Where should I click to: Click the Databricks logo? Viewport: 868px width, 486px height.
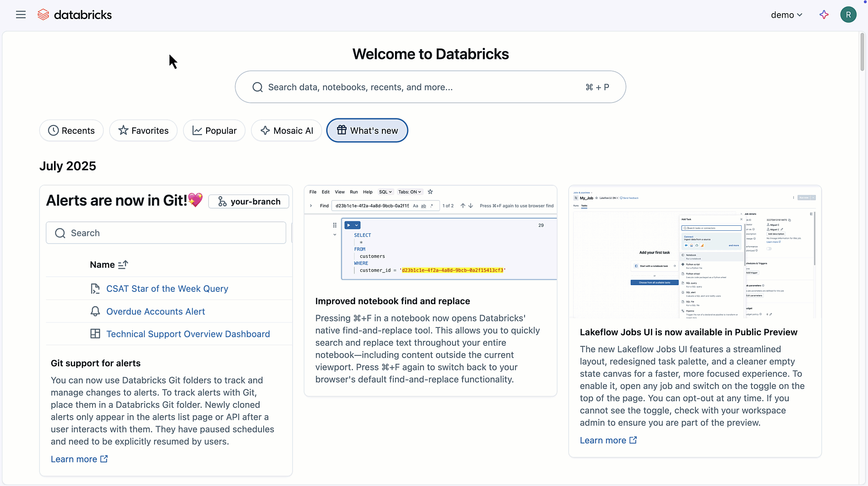pyautogui.click(x=75, y=15)
